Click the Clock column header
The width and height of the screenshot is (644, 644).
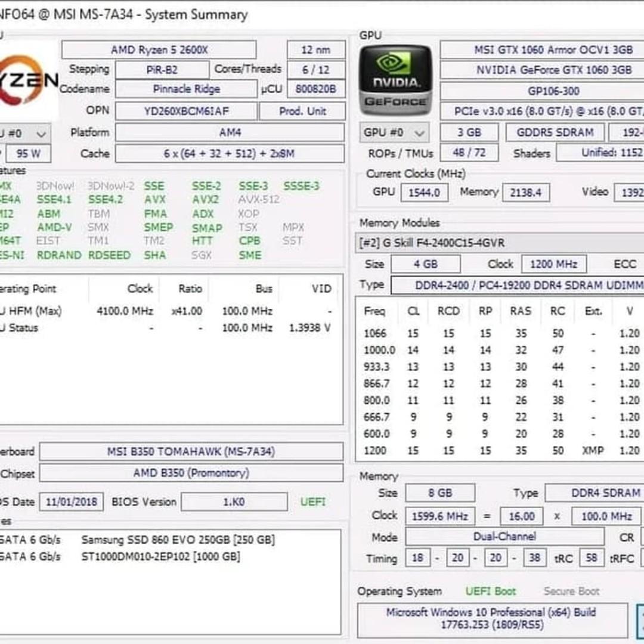tap(140, 289)
